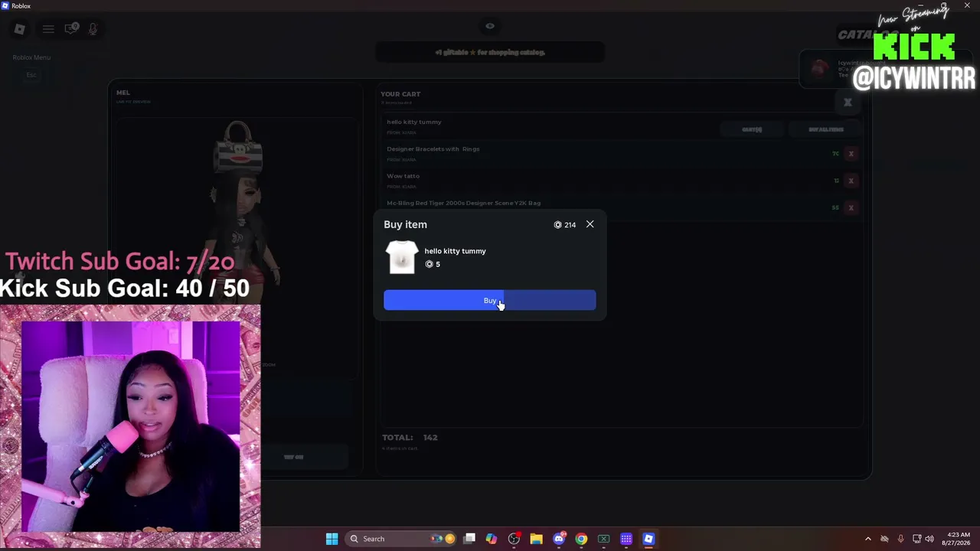Toggle the eye visibility icon at top center

click(490, 26)
